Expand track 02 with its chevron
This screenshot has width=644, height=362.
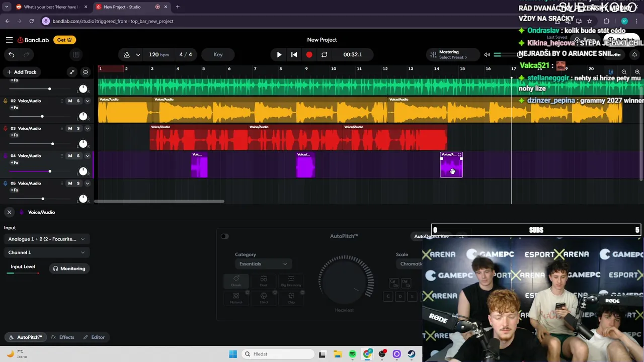87,101
